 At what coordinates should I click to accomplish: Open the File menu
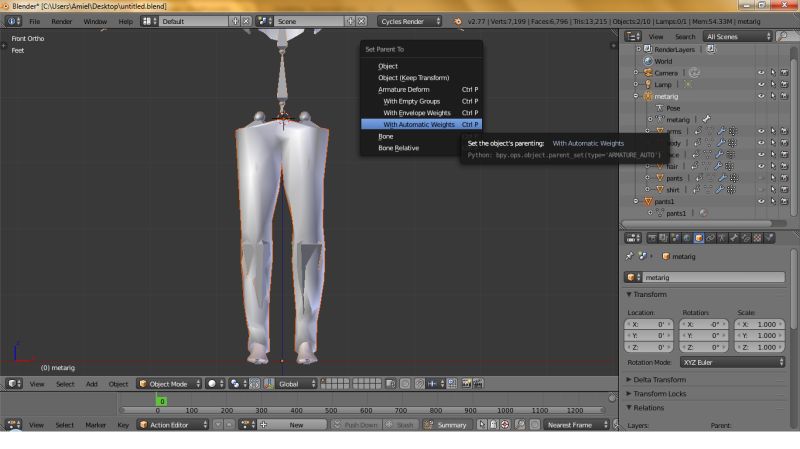pyautogui.click(x=34, y=21)
